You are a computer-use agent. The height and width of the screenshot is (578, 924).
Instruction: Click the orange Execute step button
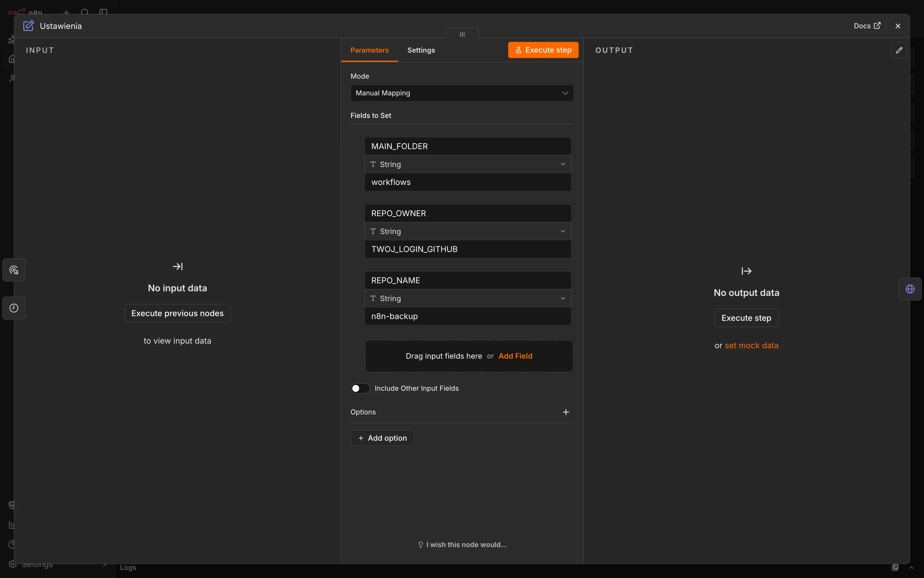tap(543, 50)
